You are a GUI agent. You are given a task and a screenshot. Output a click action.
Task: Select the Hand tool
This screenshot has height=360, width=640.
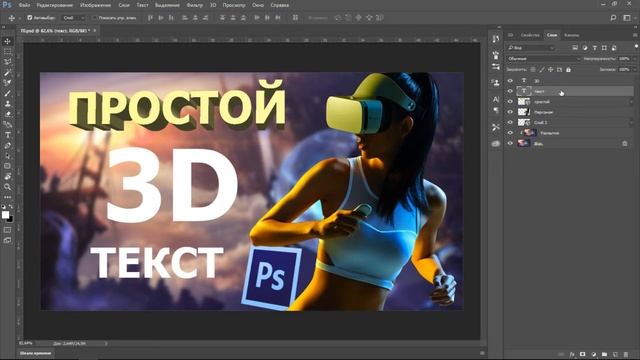[7, 177]
